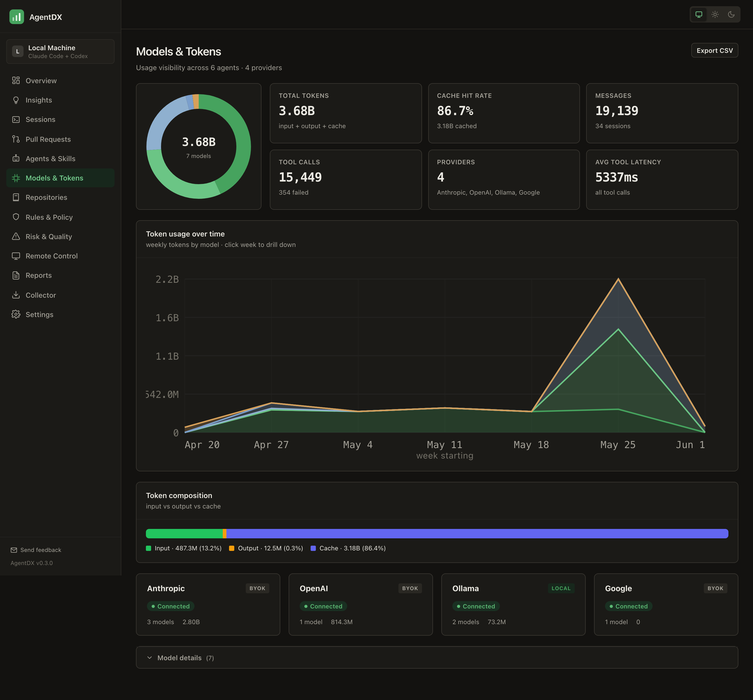Click the Risk & Quality warning triangle icon
The height and width of the screenshot is (700, 753).
[x=16, y=236]
